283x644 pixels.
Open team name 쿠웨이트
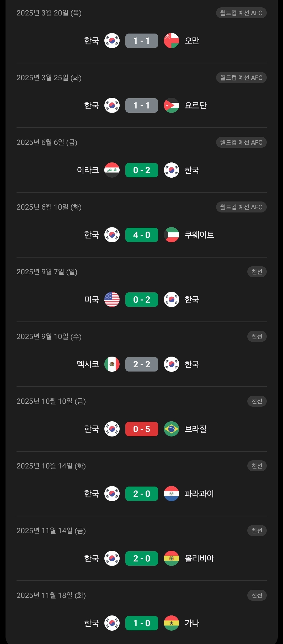coord(199,235)
